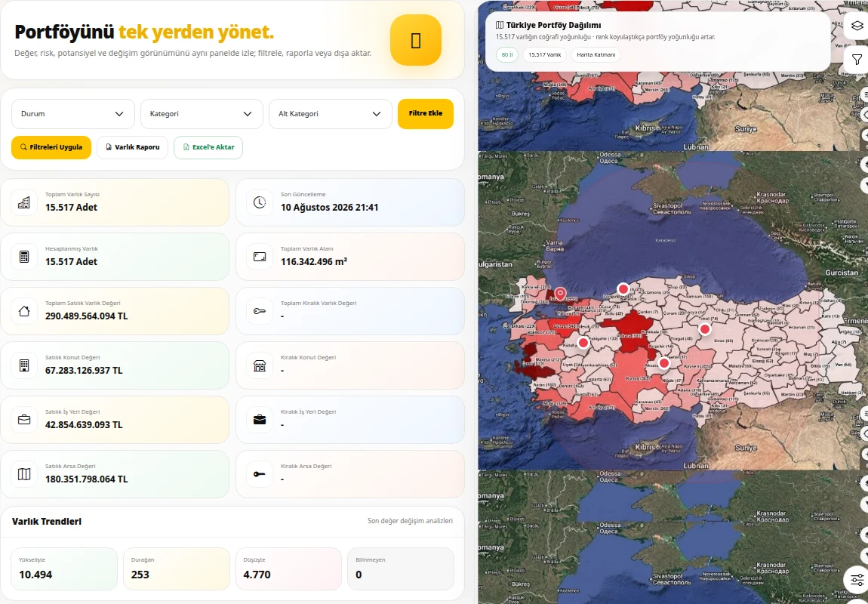Click the Hesaplanmış Varlık calculator icon
The image size is (868, 604).
point(24,257)
